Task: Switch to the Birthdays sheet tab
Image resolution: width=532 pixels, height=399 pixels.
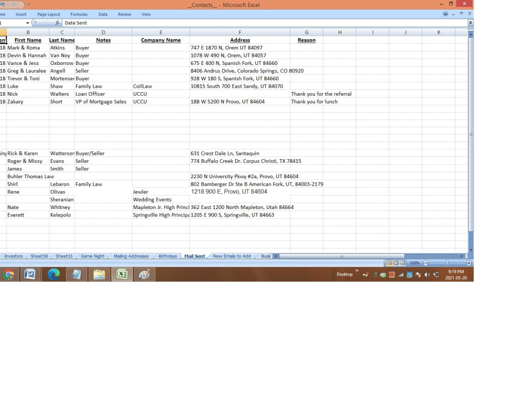Action: click(168, 256)
